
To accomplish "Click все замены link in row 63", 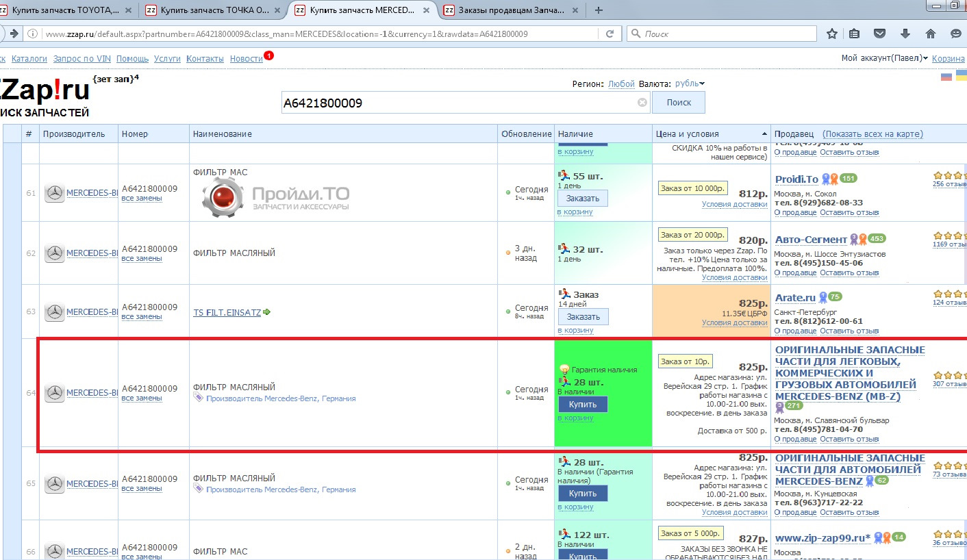I will click(142, 317).
